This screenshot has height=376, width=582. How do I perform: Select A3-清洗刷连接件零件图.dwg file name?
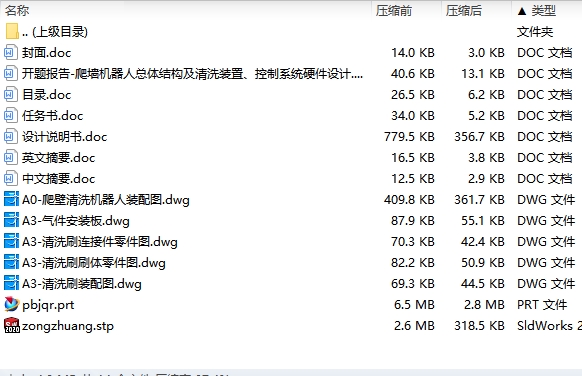click(100, 242)
